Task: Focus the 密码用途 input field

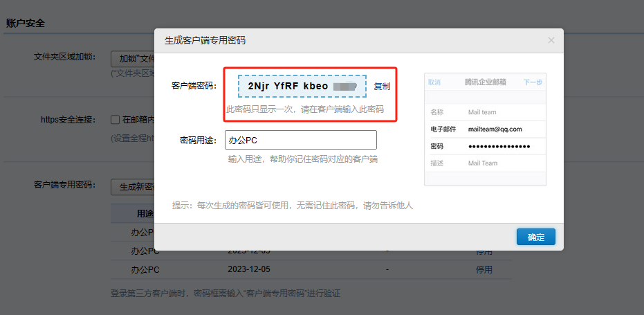Action: coord(301,140)
